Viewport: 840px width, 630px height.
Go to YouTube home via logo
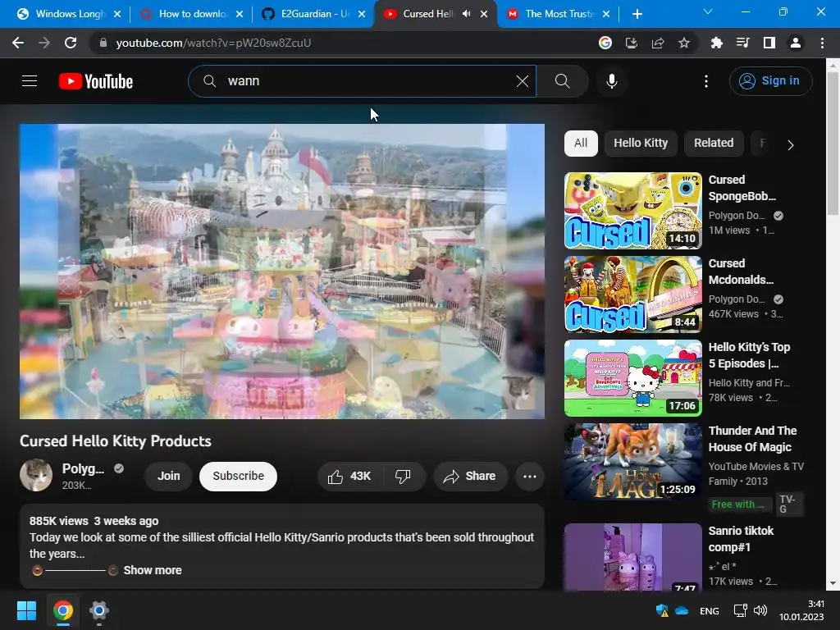96,81
